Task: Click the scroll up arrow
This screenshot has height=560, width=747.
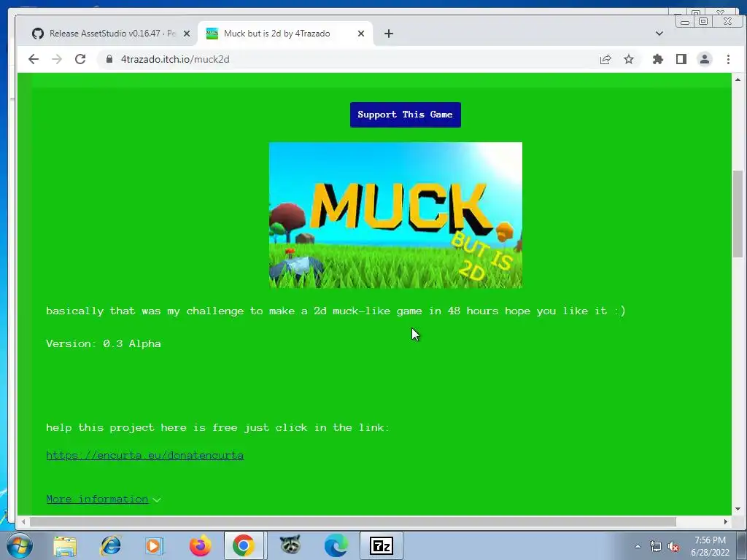Action: pos(738,79)
